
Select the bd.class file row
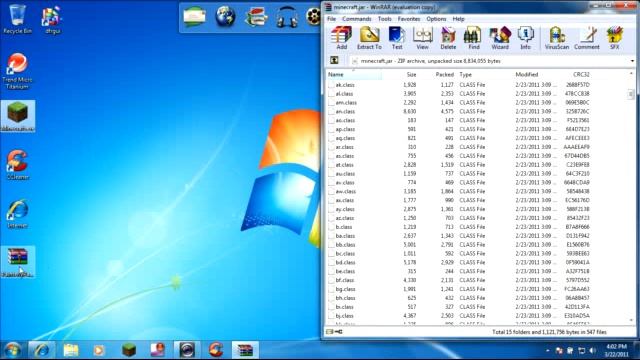point(459,262)
